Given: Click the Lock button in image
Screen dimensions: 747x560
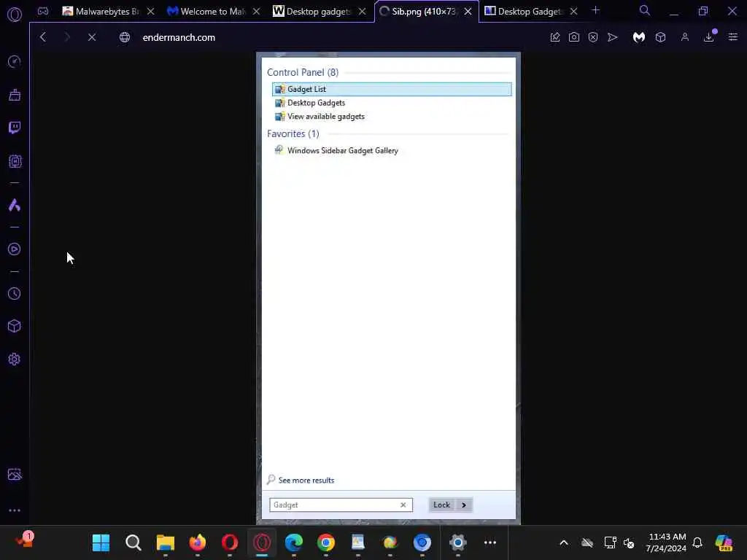Looking at the screenshot, I should pos(441,505).
